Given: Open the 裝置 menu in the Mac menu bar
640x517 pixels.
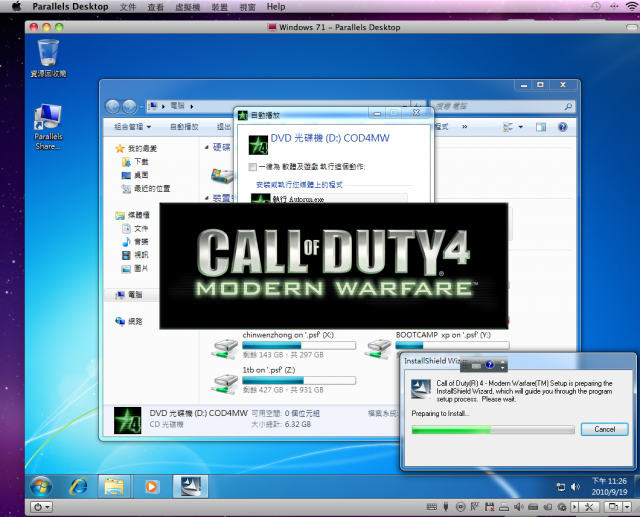Looking at the screenshot, I should coord(220,7).
